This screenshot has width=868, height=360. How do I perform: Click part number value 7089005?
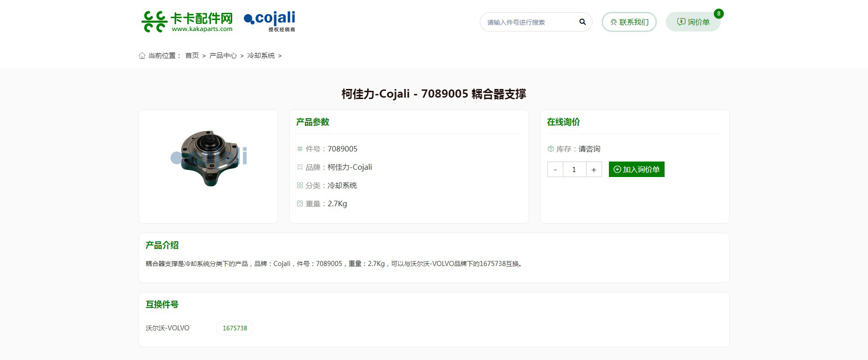click(x=343, y=149)
